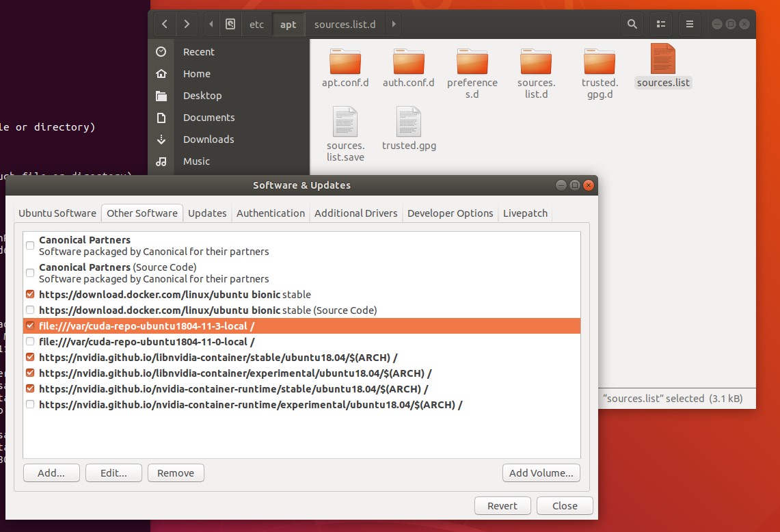This screenshot has height=532, width=780.
Task: Switch to the Updates tab
Action: pos(207,213)
